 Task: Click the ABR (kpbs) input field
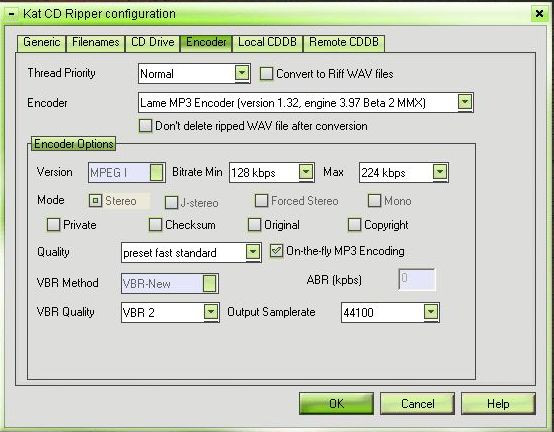click(417, 279)
